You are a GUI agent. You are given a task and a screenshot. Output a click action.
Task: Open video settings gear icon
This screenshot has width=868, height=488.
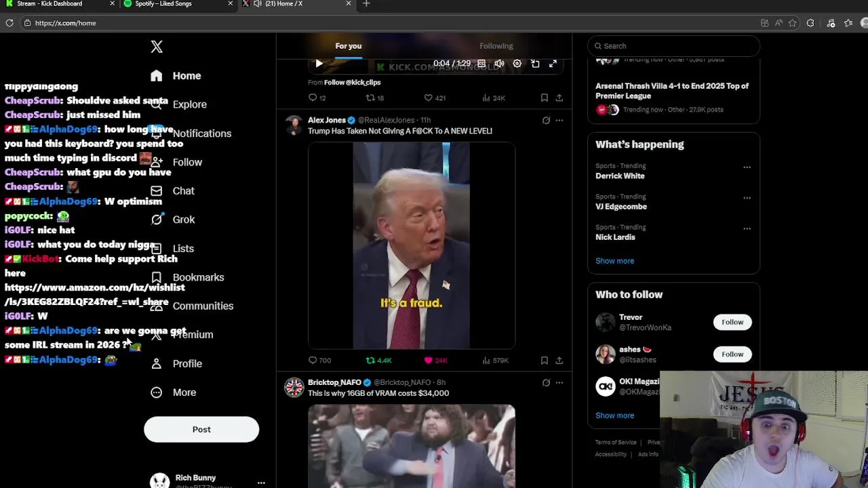pos(517,64)
